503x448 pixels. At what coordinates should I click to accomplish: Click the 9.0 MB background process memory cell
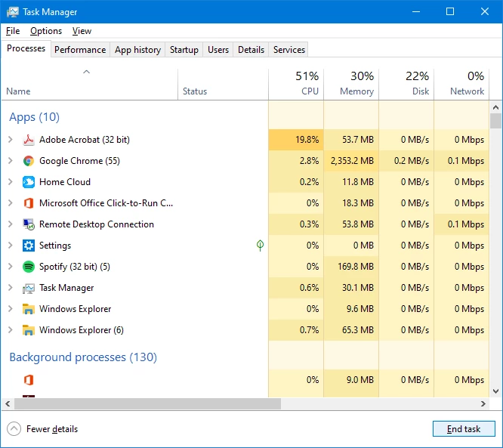[x=351, y=380]
